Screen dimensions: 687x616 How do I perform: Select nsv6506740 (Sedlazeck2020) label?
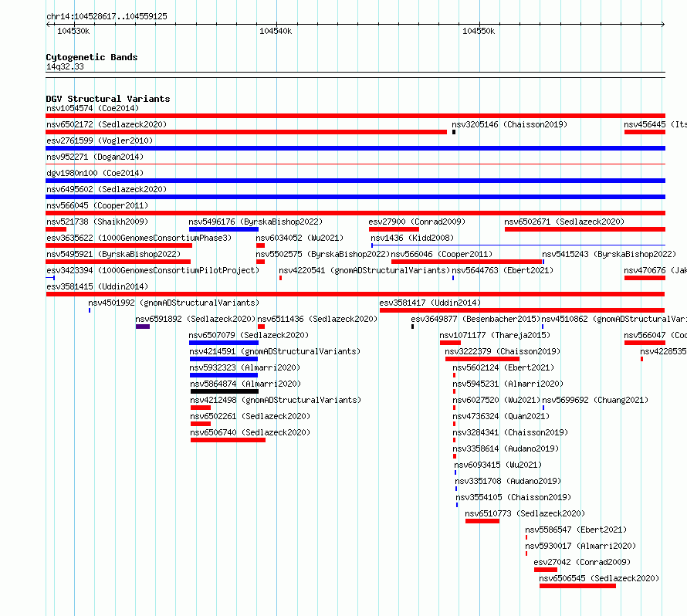250,432
